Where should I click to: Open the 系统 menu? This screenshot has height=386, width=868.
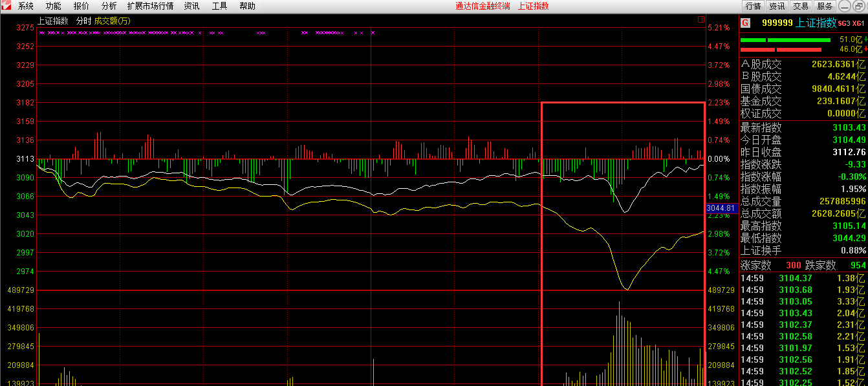pos(26,6)
